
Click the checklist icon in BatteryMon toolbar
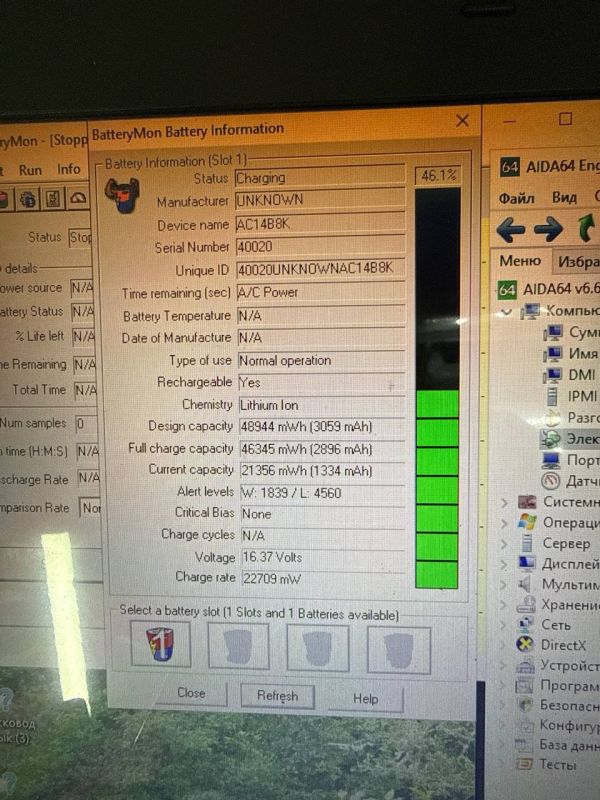pos(53,198)
